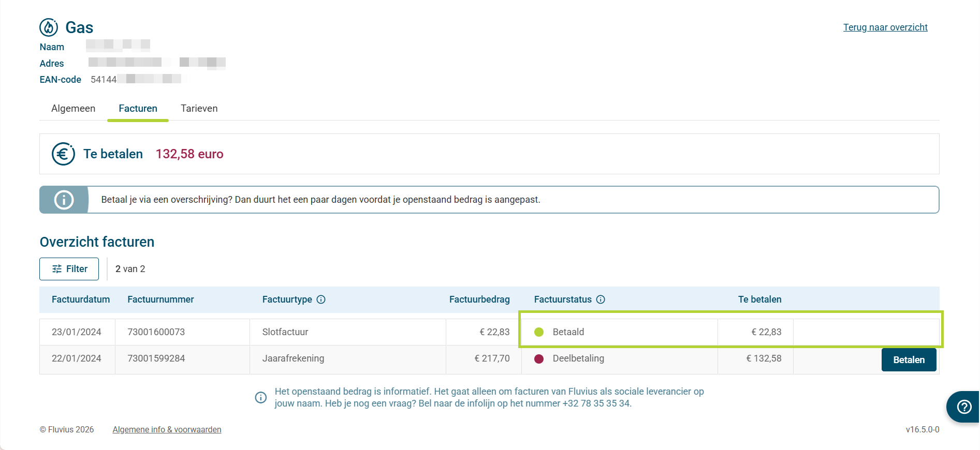Click the euro symbol icon
Image resolution: width=980 pixels, height=450 pixels.
tap(63, 154)
